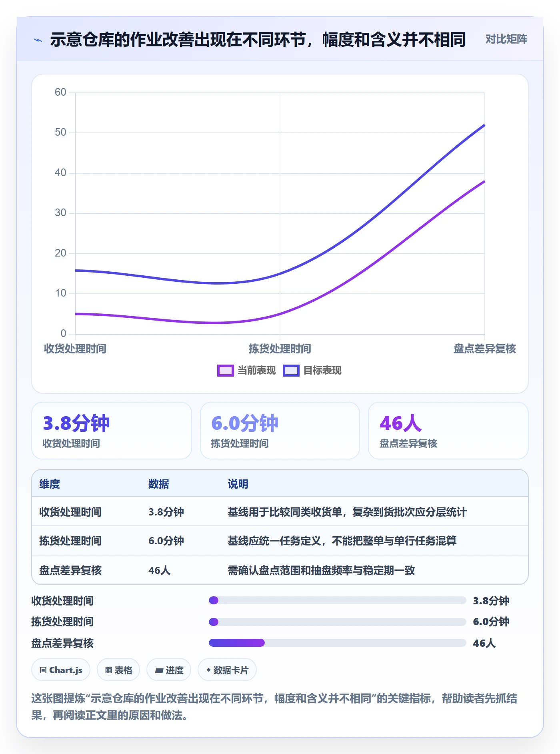Click the 进度 chip bar icon

click(159, 671)
